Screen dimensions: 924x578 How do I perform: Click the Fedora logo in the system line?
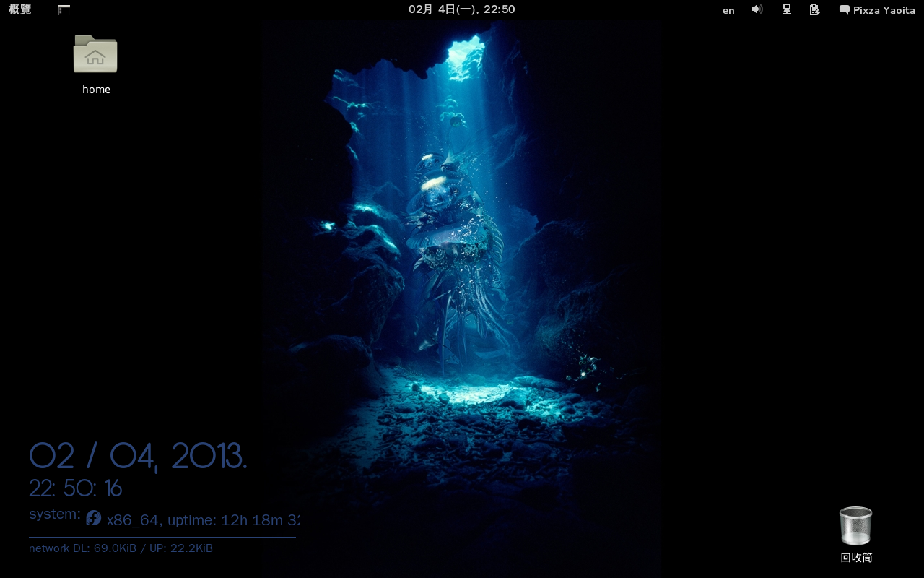[x=93, y=517]
